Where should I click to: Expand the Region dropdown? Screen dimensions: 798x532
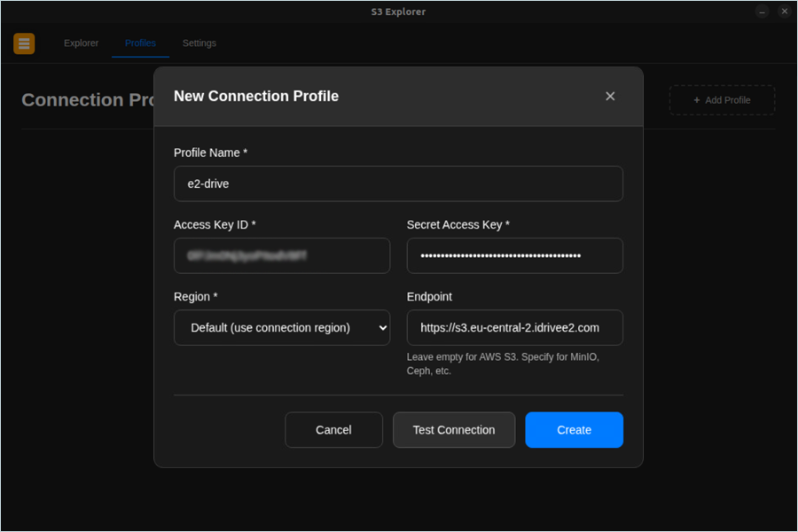(x=282, y=327)
